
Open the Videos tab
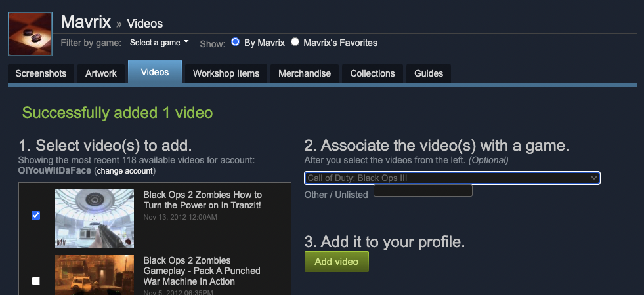155,72
